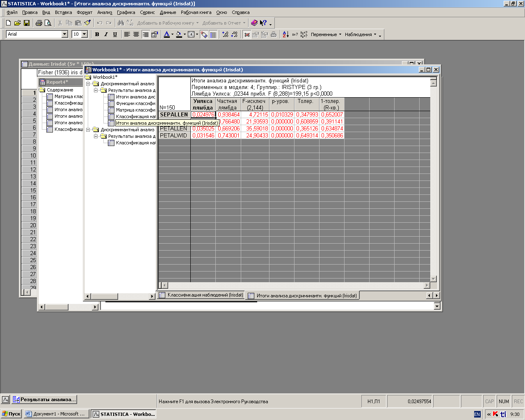
Task: Click the New document icon
Action: (x=8, y=23)
